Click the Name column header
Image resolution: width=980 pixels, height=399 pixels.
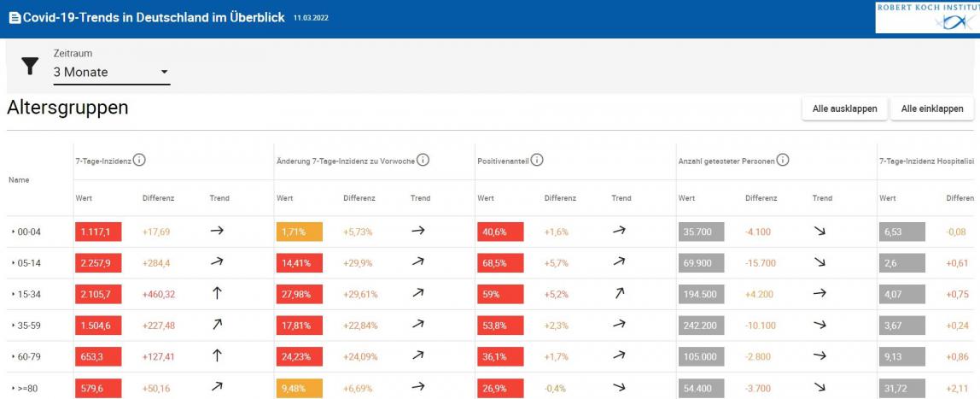pos(17,180)
